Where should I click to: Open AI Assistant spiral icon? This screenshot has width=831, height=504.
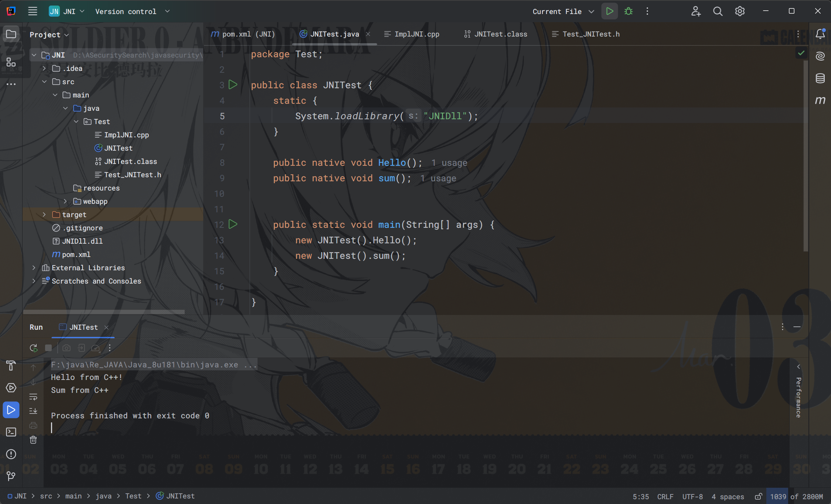click(x=820, y=56)
